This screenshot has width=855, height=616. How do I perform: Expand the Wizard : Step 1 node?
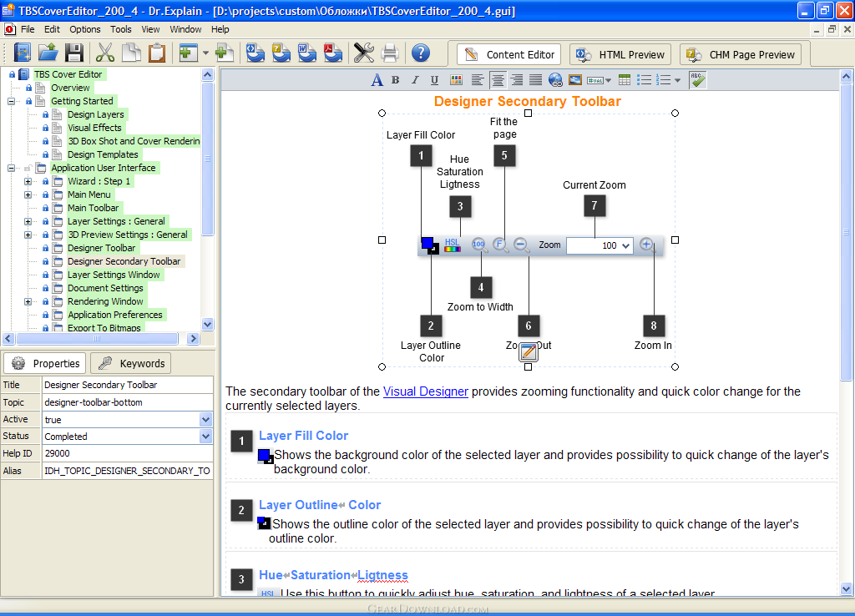click(x=28, y=181)
